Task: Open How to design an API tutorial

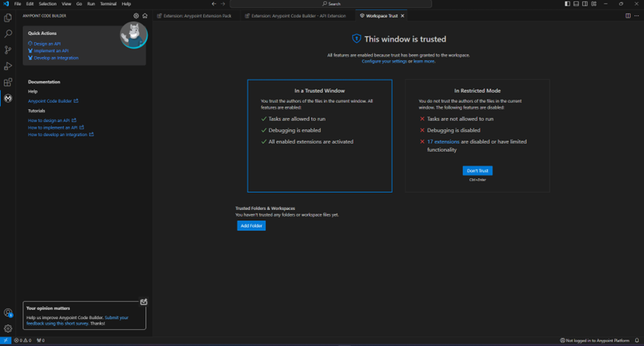Action: point(52,121)
